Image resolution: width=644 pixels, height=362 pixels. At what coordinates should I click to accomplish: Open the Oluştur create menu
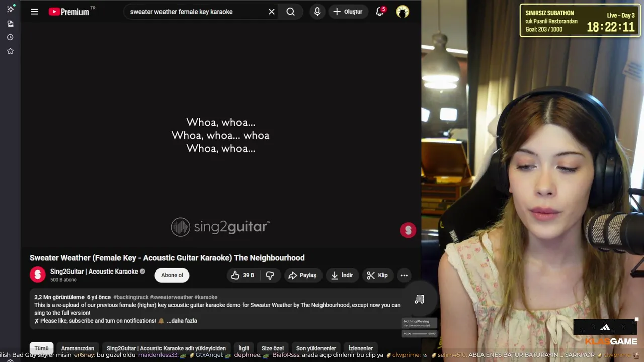coord(348,12)
